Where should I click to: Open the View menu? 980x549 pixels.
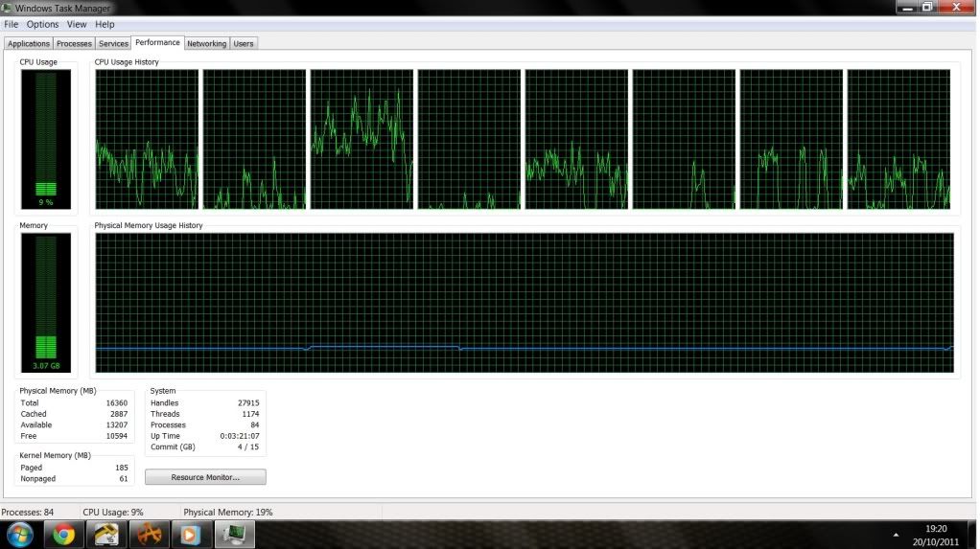pos(77,24)
